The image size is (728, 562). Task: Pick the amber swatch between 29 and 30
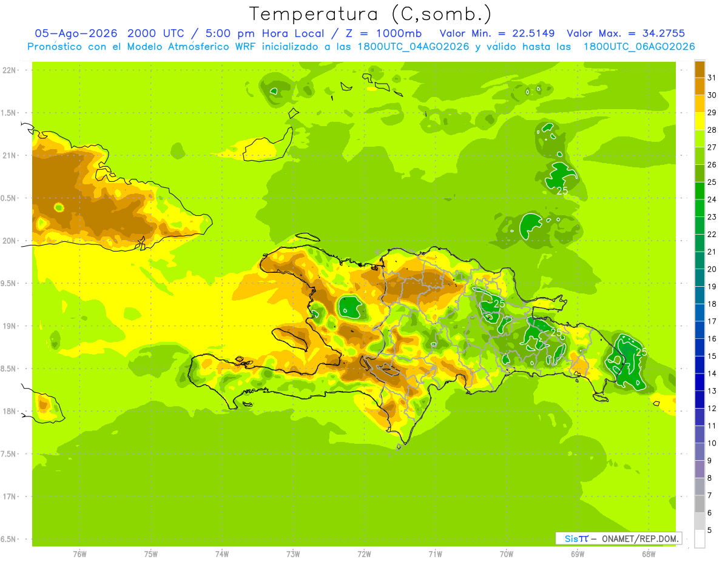point(699,104)
